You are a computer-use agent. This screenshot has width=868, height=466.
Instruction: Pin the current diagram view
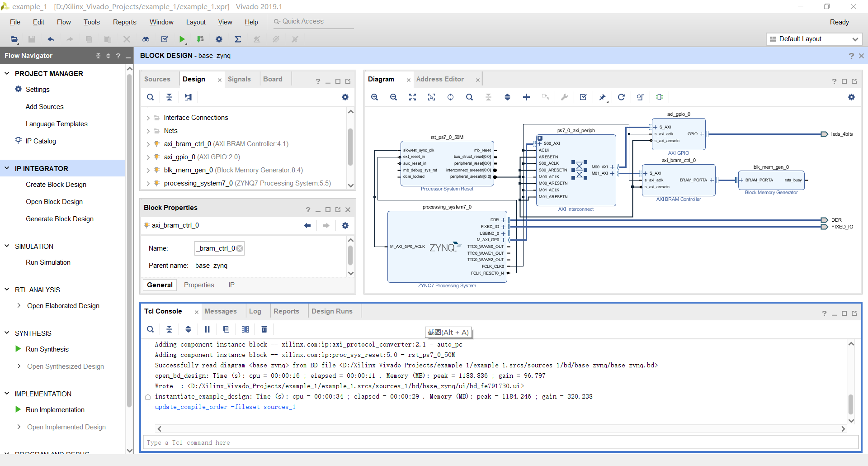[x=603, y=97]
